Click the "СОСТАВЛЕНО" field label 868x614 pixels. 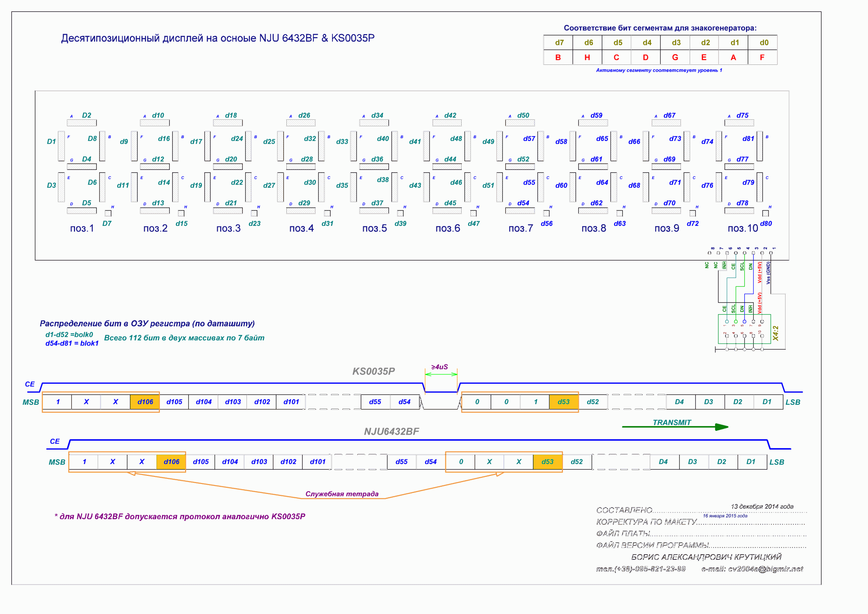pyautogui.click(x=625, y=510)
